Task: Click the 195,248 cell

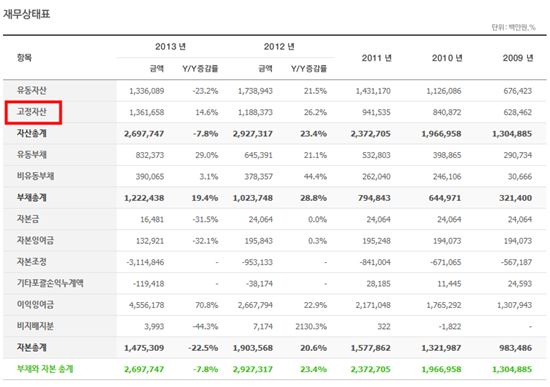Action: coord(376,241)
